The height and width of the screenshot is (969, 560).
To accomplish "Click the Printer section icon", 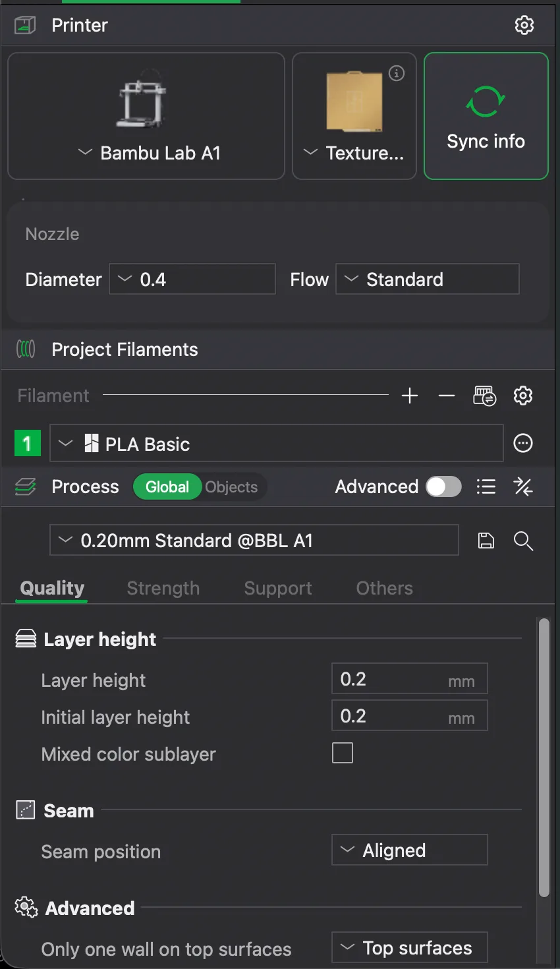I will point(25,26).
